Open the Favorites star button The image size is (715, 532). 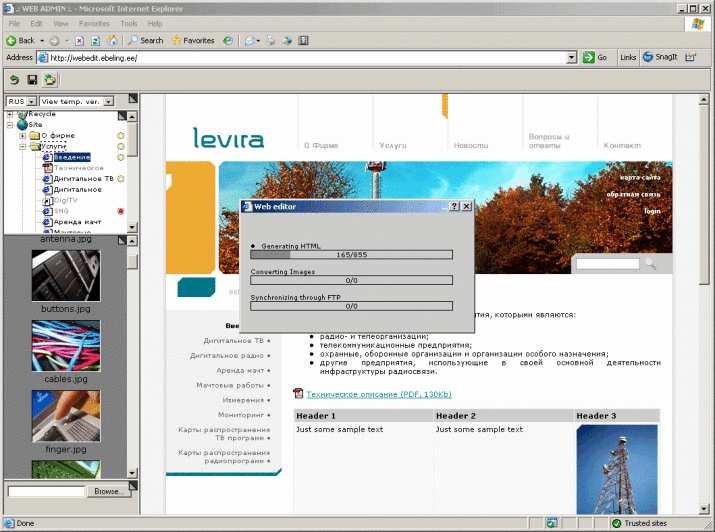[193, 41]
